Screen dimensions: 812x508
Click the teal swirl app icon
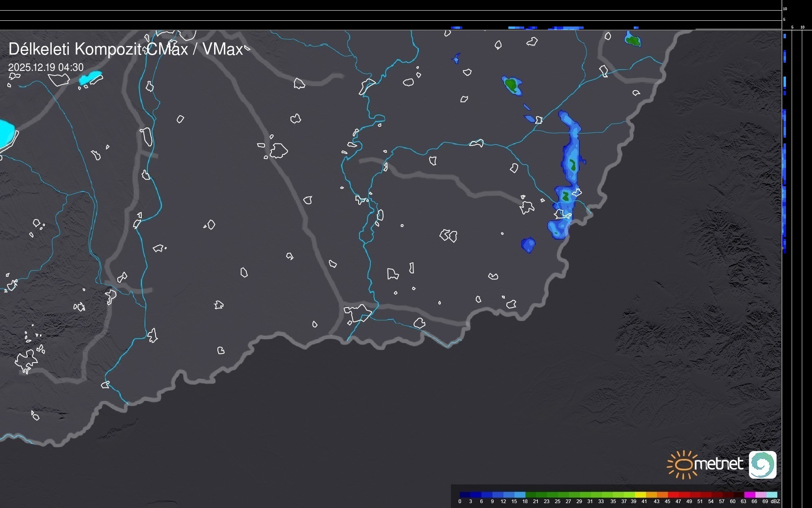click(x=762, y=464)
